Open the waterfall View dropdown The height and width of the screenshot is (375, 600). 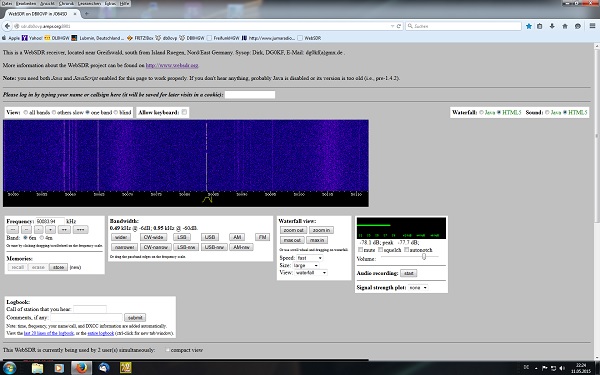[311, 272]
